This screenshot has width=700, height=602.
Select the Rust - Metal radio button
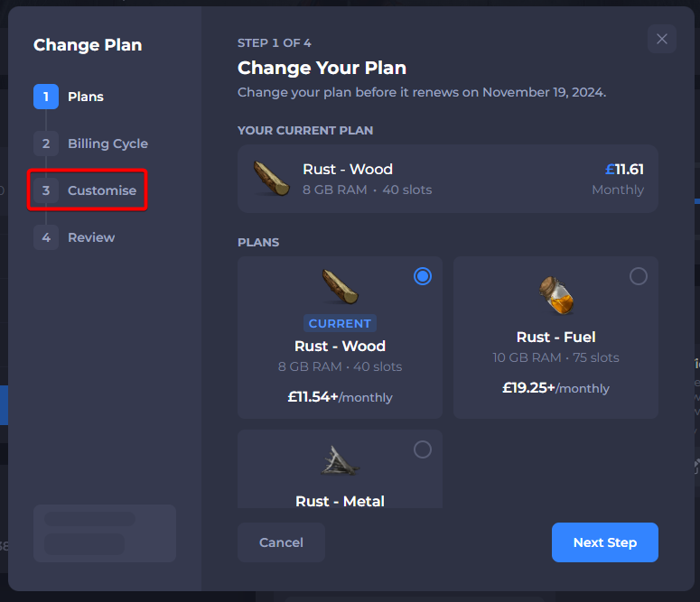[x=423, y=449]
